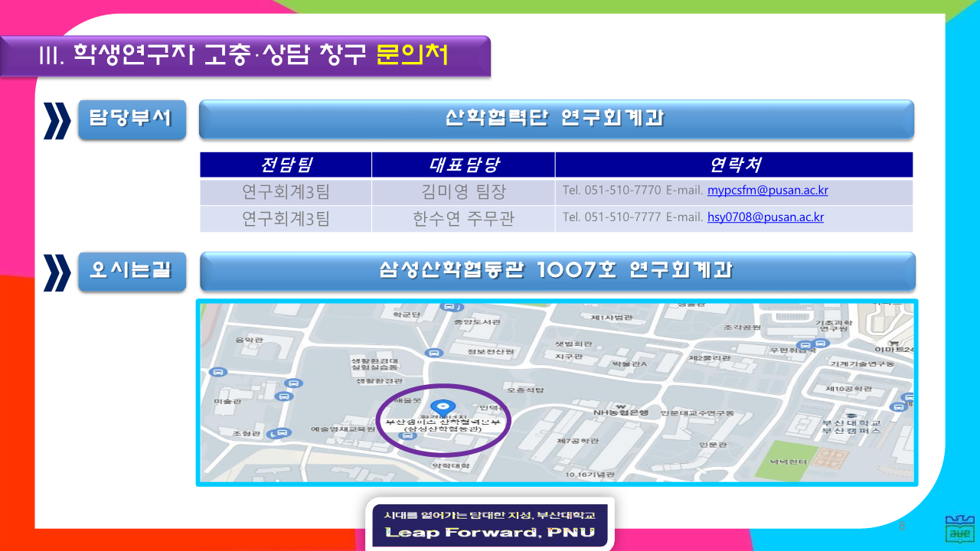980x551 pixels.
Task: Select the 연락처 column header
Action: tap(733, 165)
